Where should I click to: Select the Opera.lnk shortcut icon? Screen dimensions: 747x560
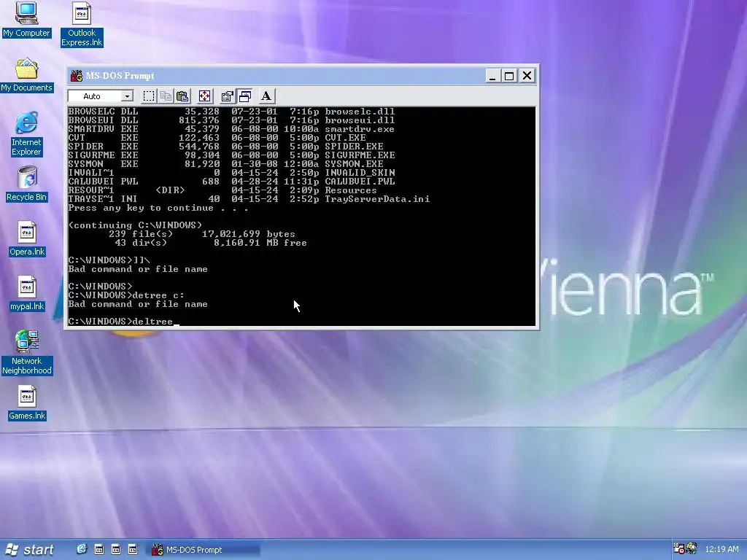27,238
